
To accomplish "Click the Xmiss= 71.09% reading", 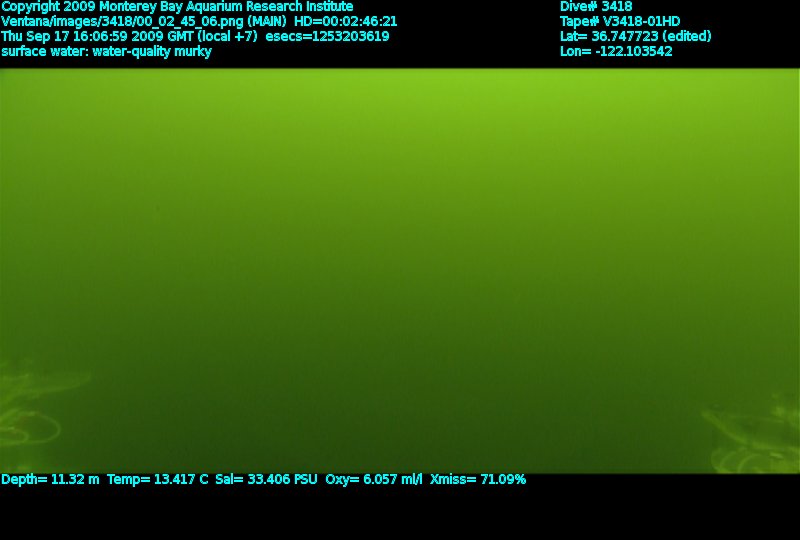I will point(478,480).
